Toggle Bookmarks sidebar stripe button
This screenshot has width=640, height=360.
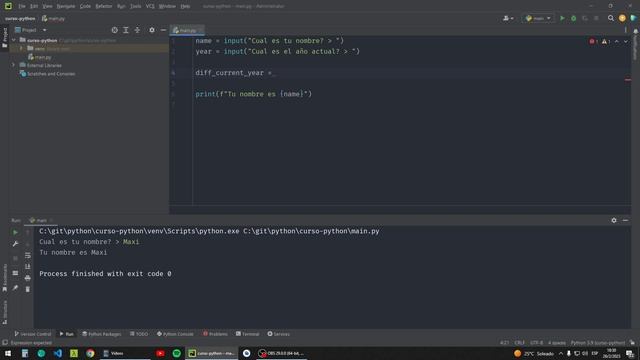[4, 278]
